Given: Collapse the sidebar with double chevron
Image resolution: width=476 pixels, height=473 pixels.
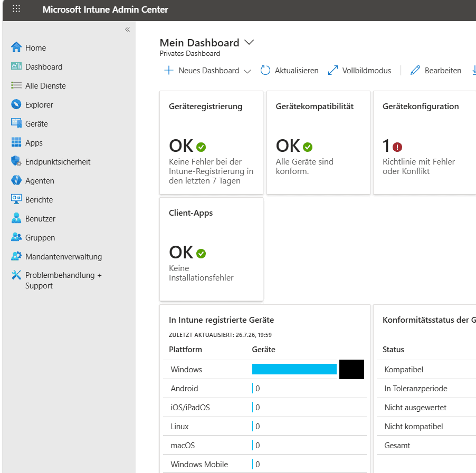Looking at the screenshot, I should [128, 29].
